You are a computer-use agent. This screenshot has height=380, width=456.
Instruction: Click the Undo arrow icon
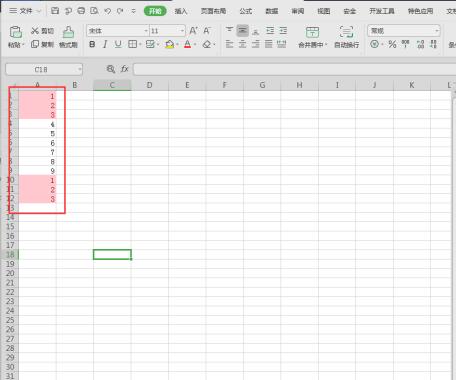(x=107, y=11)
